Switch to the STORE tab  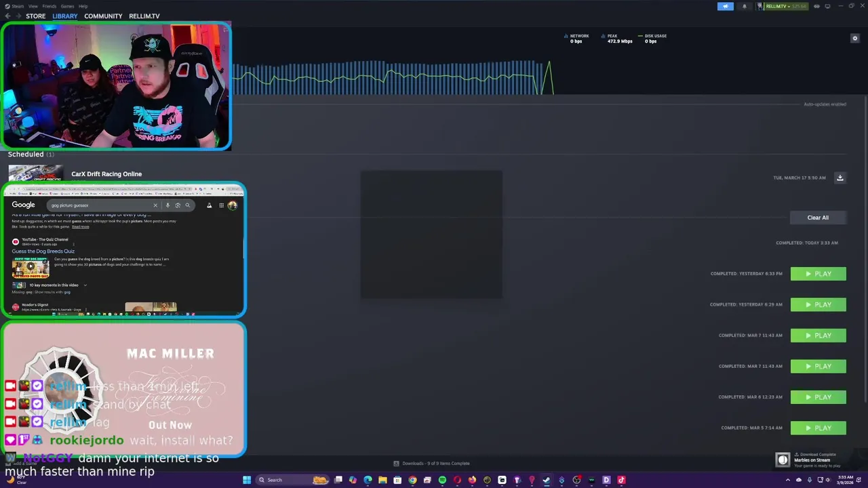36,16
